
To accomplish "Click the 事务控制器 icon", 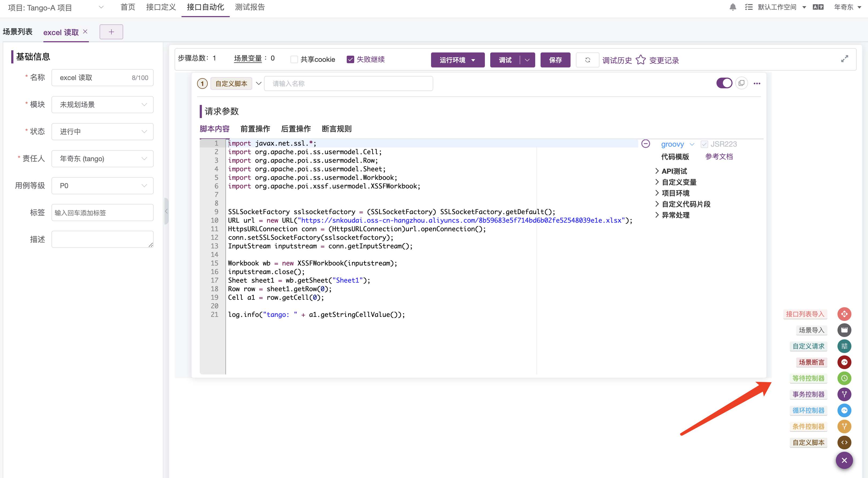I will [844, 394].
